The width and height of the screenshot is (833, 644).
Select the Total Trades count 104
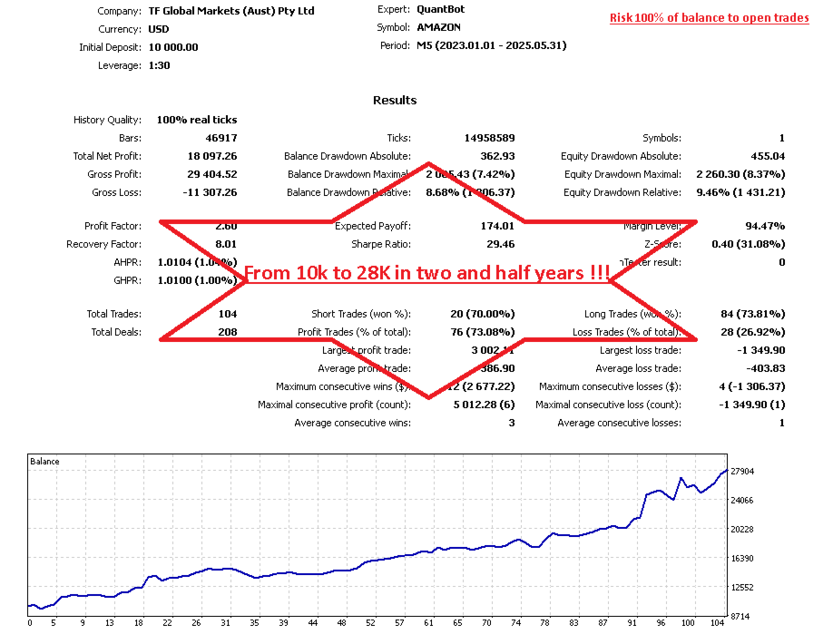tap(226, 313)
